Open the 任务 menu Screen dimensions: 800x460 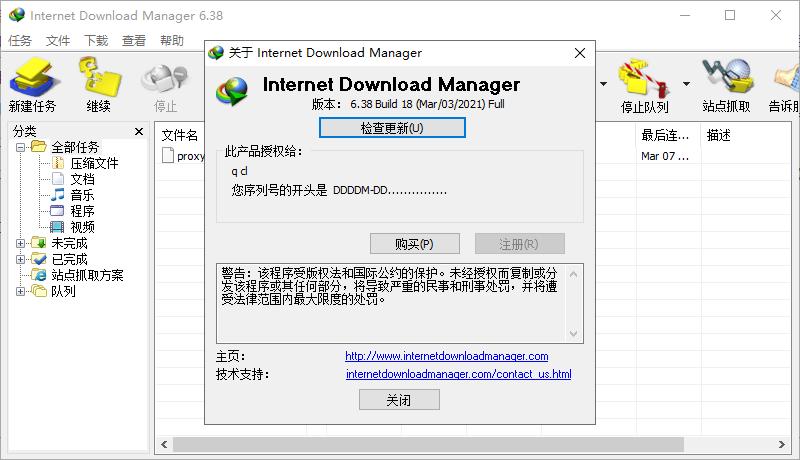click(20, 40)
